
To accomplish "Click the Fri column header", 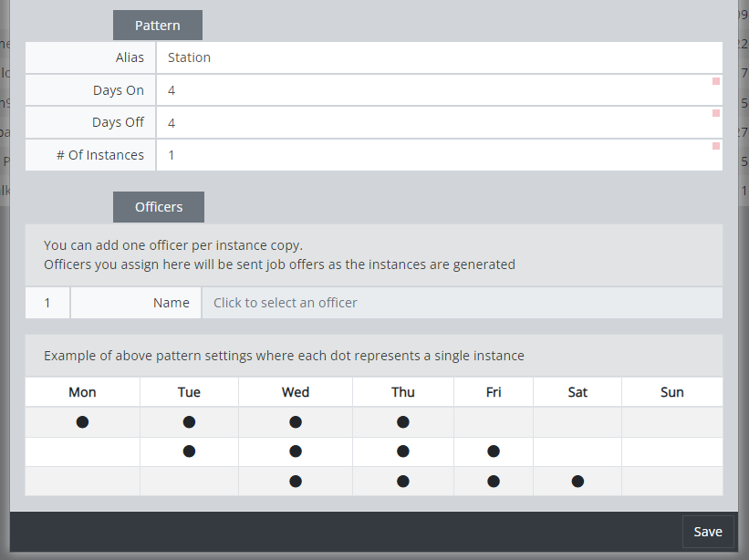I will point(494,392).
